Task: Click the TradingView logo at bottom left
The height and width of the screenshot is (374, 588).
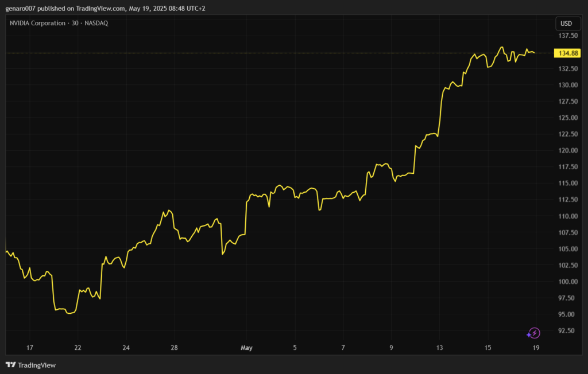Action: 10,365
